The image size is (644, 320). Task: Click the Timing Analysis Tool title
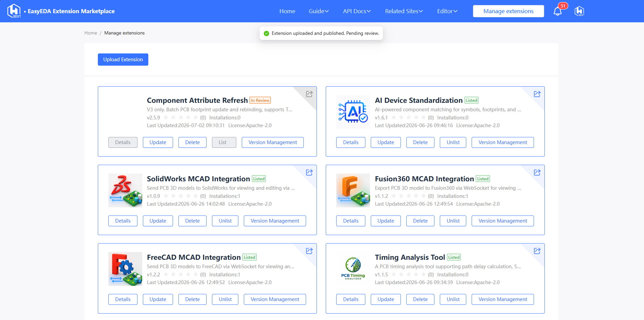point(410,257)
